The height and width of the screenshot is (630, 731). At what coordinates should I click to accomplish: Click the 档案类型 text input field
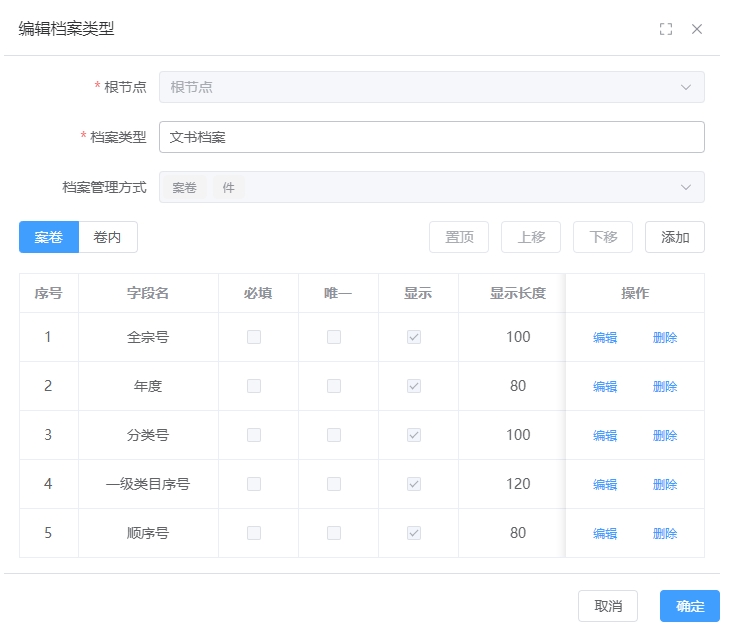pyautogui.click(x=431, y=137)
